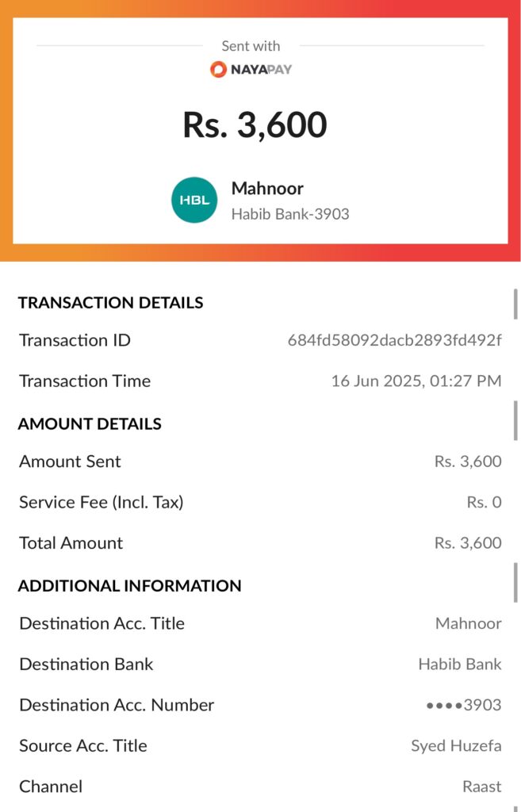Click the AMOUNT DETAILS section heading
The height and width of the screenshot is (812, 521).
coord(90,424)
